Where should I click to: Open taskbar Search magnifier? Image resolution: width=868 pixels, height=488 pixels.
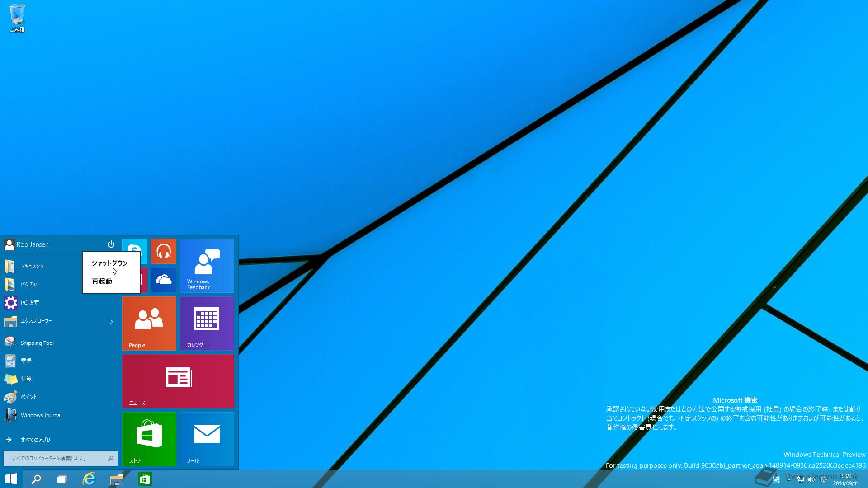[x=36, y=479]
